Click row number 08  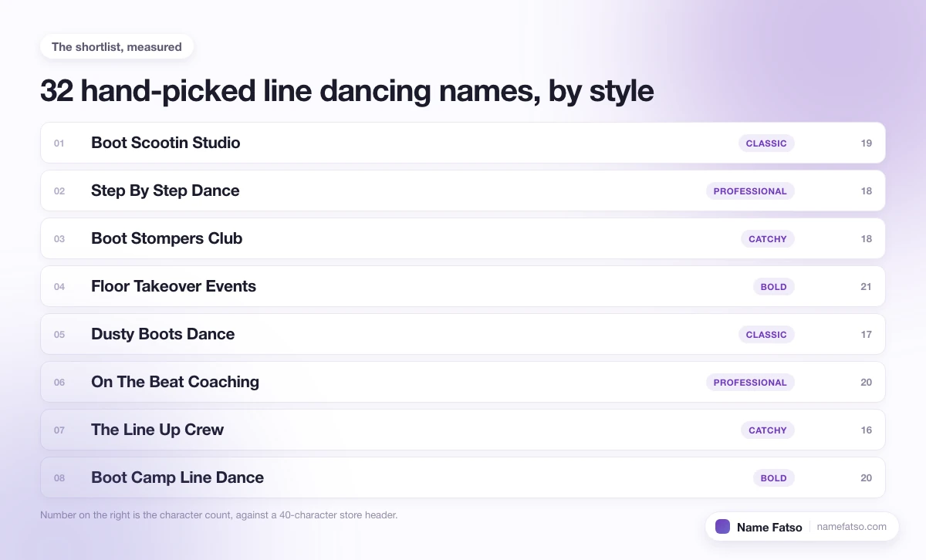click(x=59, y=478)
